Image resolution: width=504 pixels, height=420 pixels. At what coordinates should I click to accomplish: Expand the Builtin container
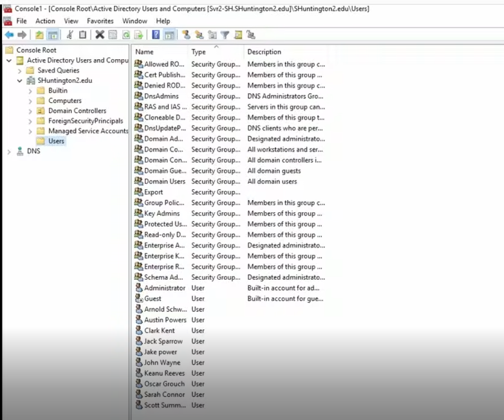click(30, 91)
